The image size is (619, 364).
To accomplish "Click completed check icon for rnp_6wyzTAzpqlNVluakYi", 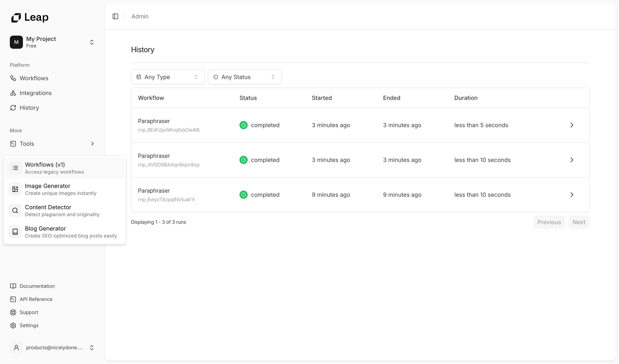I will click(x=243, y=195).
